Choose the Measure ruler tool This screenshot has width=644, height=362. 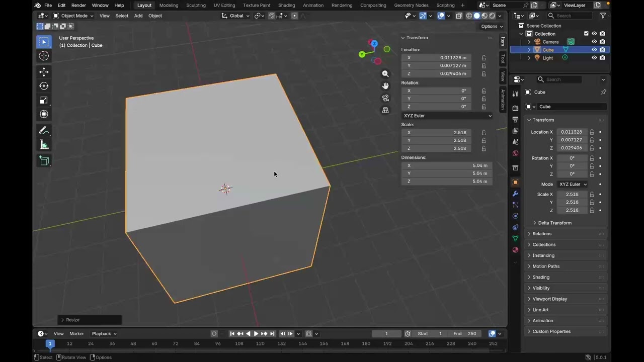pos(44,145)
